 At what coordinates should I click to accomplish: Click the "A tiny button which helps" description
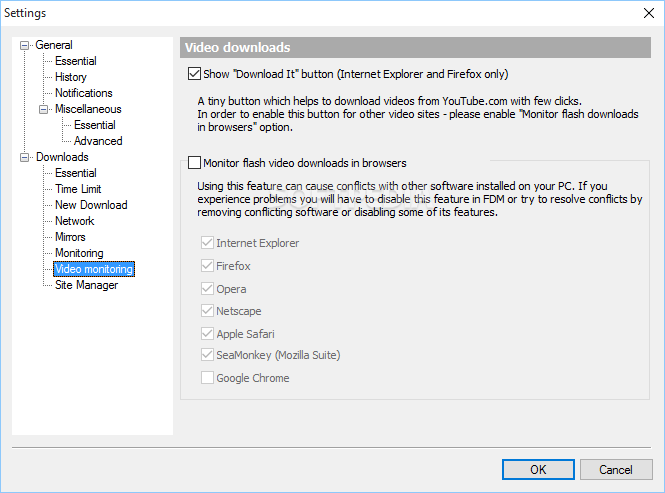click(x=418, y=114)
